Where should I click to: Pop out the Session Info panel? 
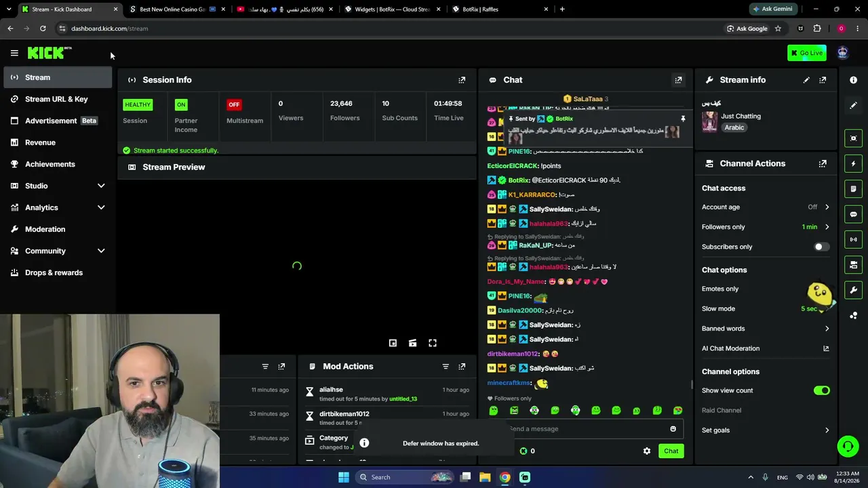tap(462, 80)
